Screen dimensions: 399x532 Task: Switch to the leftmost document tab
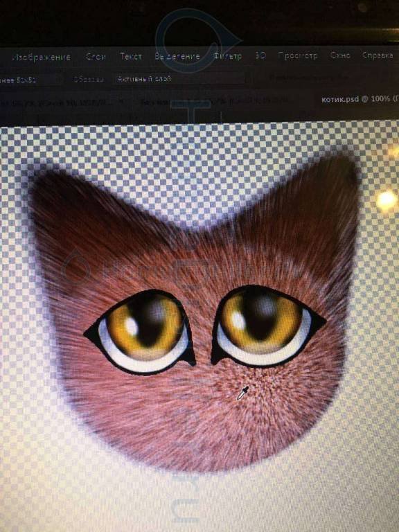pos(60,102)
